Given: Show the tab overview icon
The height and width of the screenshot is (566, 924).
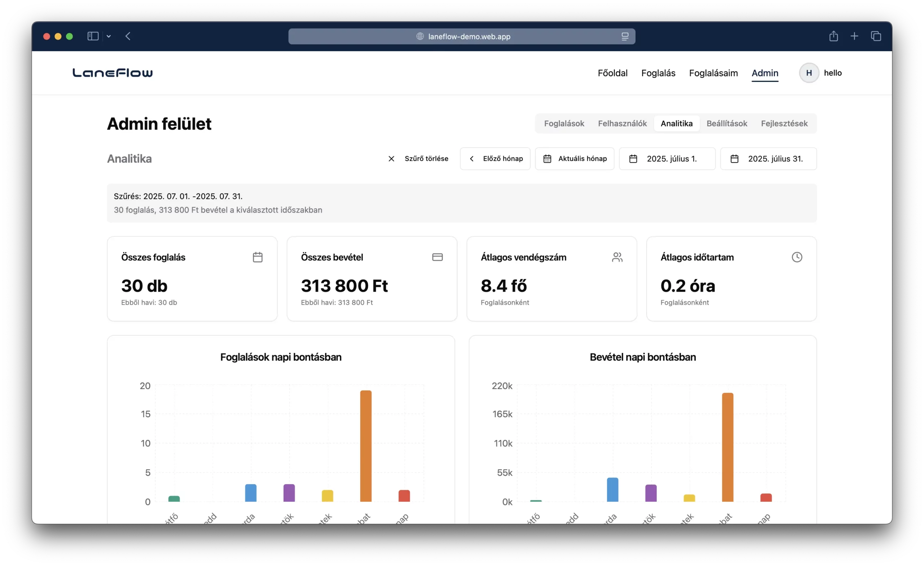Looking at the screenshot, I should point(876,36).
